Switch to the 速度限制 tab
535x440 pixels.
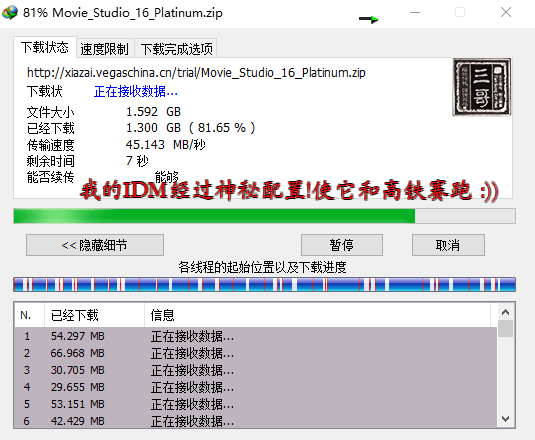pyautogui.click(x=104, y=49)
